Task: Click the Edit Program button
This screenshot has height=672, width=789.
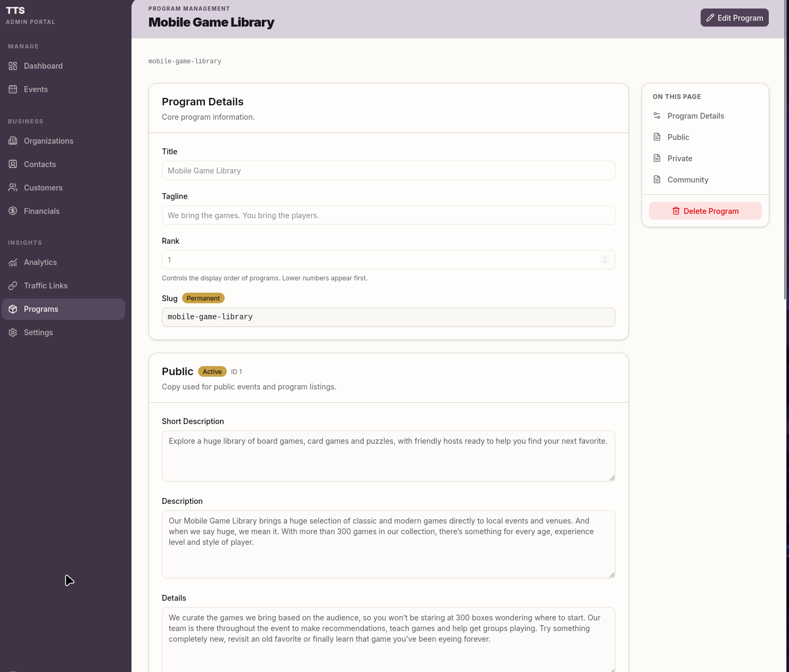Action: point(734,18)
